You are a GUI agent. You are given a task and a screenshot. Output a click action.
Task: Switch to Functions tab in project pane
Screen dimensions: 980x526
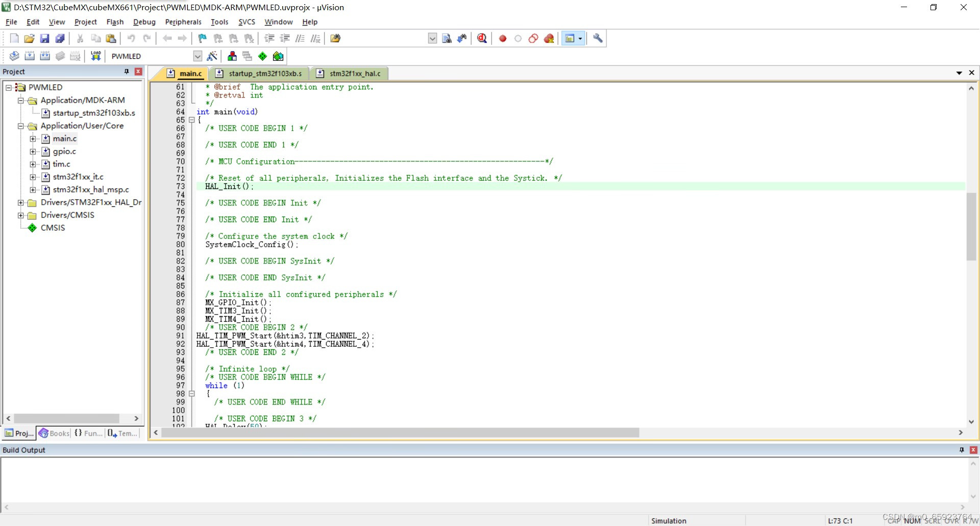[88, 433]
